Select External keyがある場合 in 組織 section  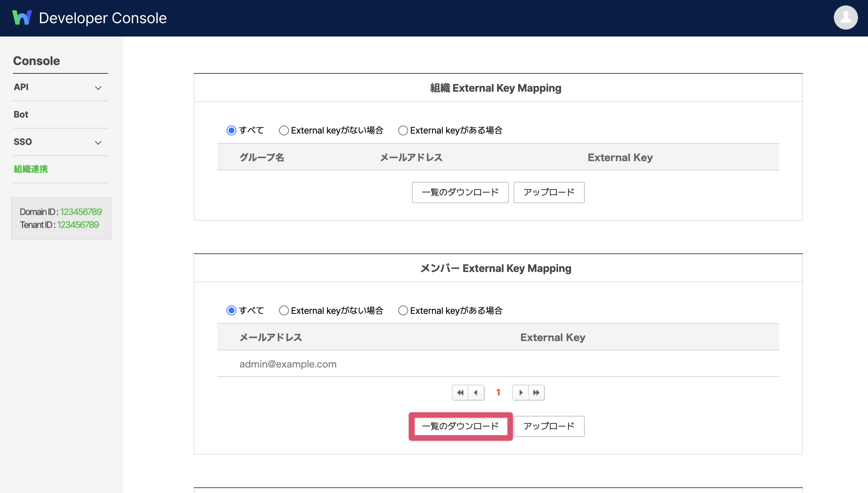tap(403, 130)
